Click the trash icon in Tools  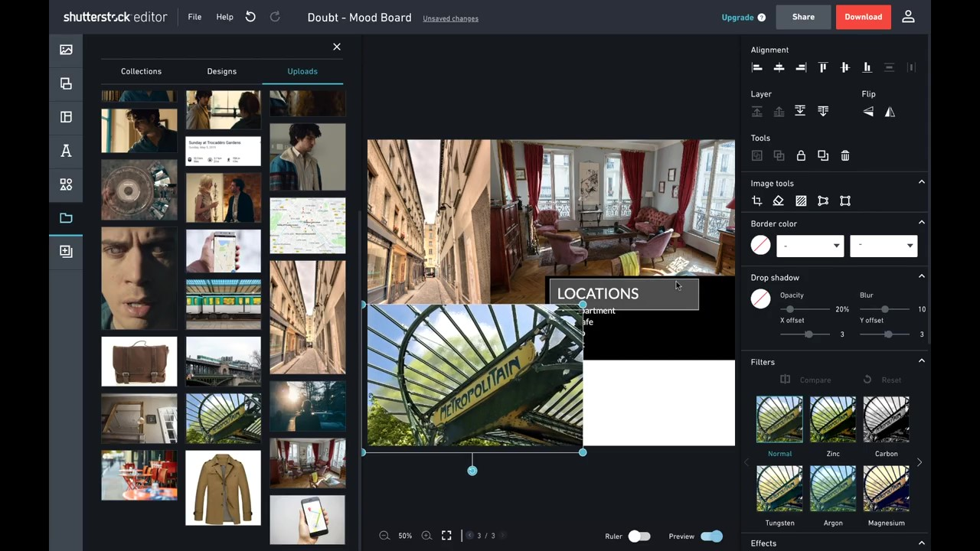[845, 155]
